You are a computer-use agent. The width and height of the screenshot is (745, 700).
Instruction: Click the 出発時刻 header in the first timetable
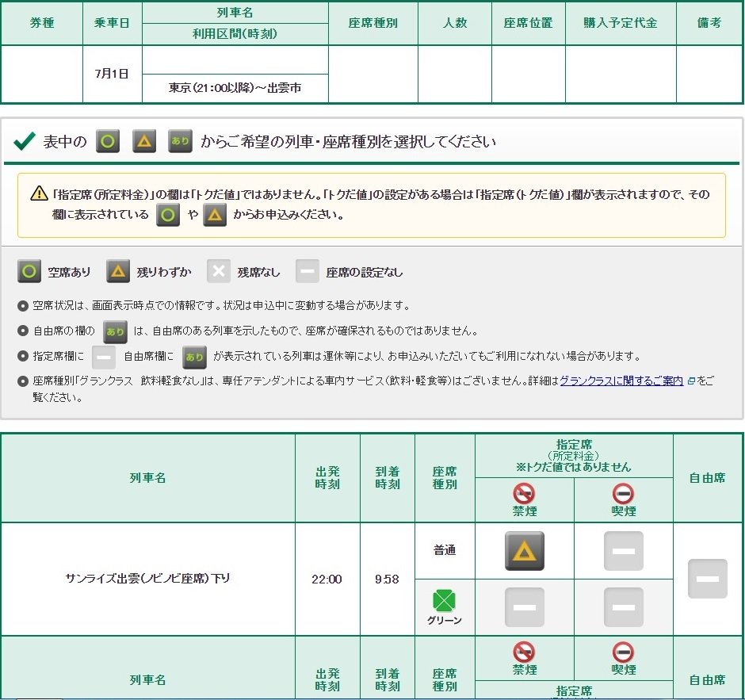pos(327,477)
